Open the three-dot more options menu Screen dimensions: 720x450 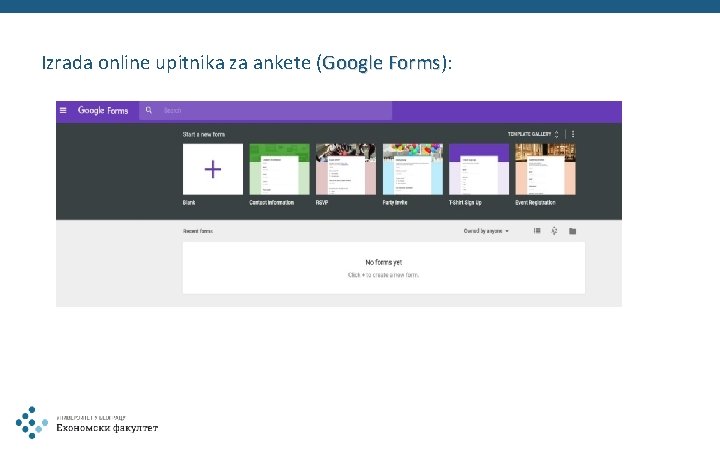coord(573,134)
